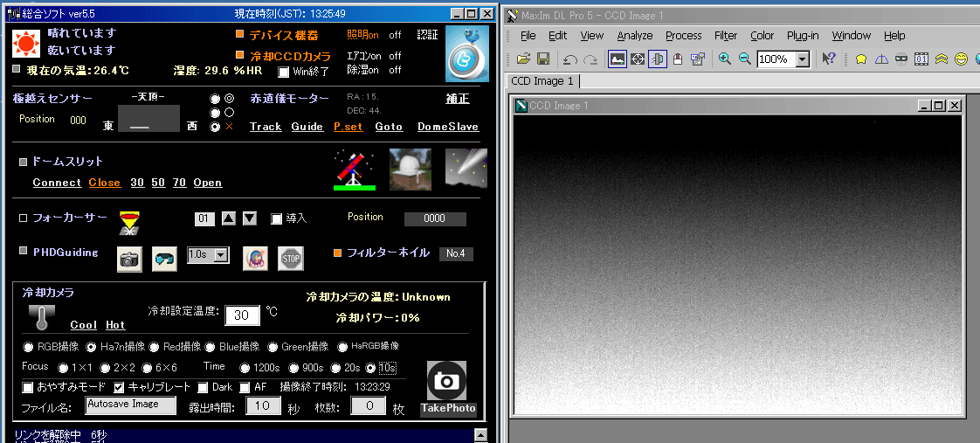Screen dimensions: 980x443
Task: Click the dome slit Connect link
Action: pos(57,183)
